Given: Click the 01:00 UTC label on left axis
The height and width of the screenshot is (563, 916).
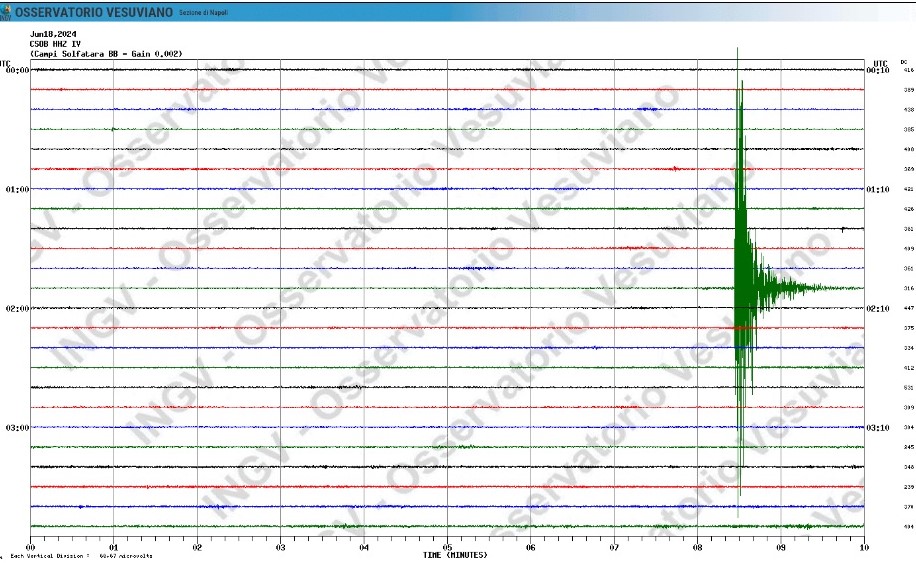Looking at the screenshot, I should [x=17, y=189].
